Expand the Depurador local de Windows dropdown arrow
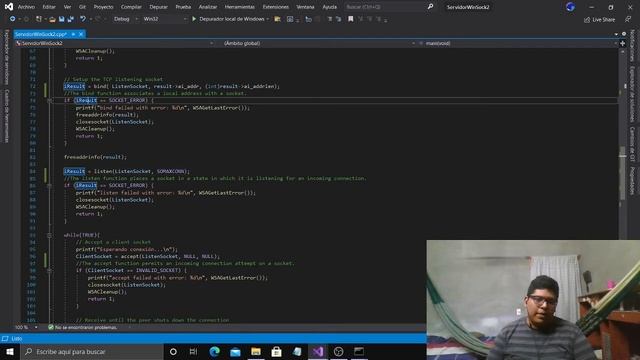The width and height of the screenshot is (640, 360). click(268, 19)
